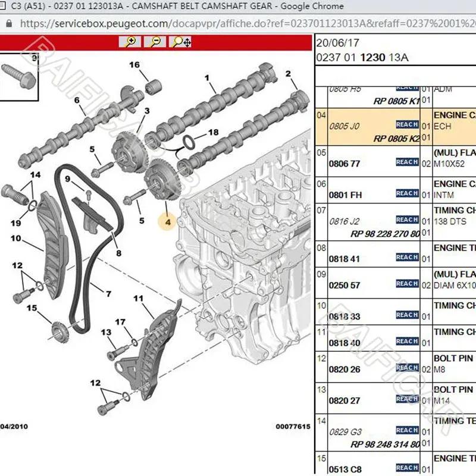
Task: Click the bolt detail inset thumbnail
Action: pyautogui.click(x=19, y=77)
